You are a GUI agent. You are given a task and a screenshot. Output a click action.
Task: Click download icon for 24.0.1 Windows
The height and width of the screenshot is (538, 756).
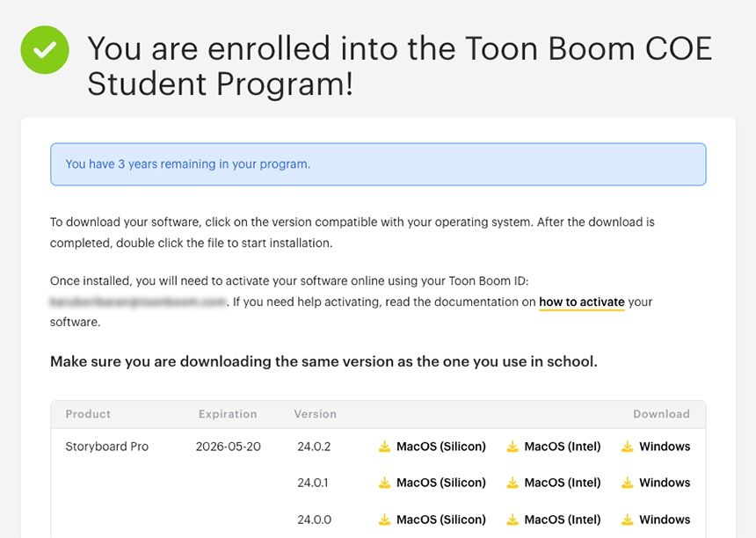point(627,483)
